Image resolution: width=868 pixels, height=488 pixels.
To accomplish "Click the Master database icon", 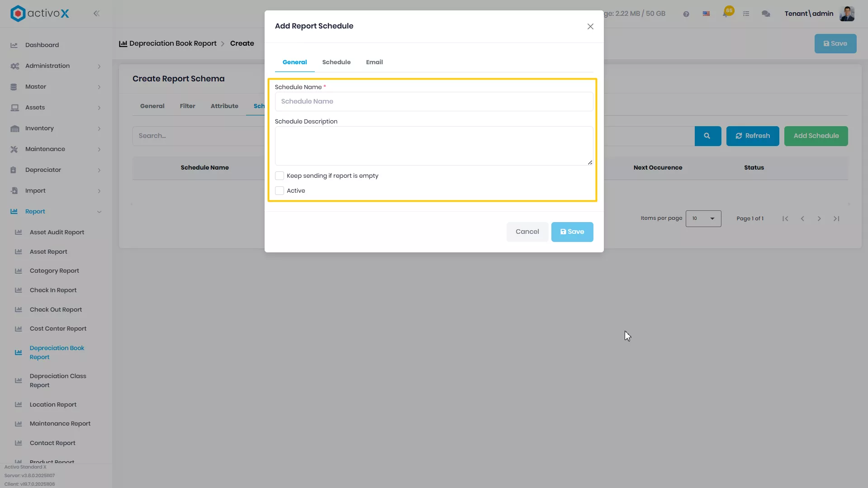I will tap(14, 87).
